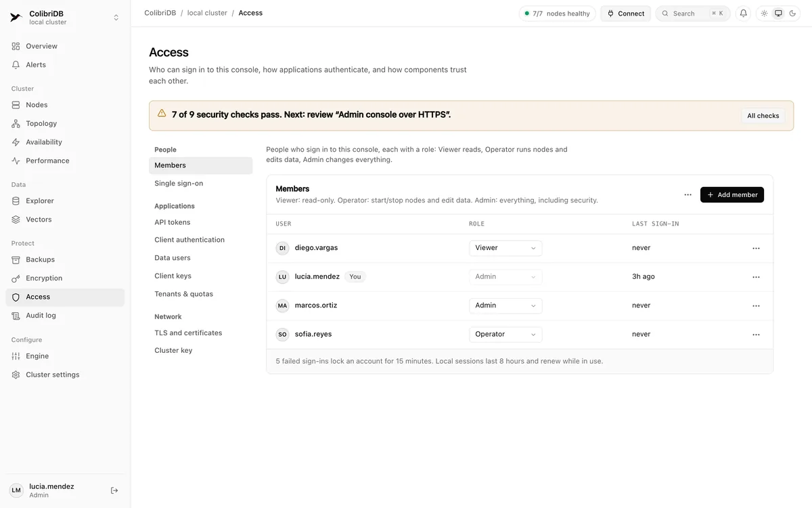Click the Access shield icon

coord(16,297)
